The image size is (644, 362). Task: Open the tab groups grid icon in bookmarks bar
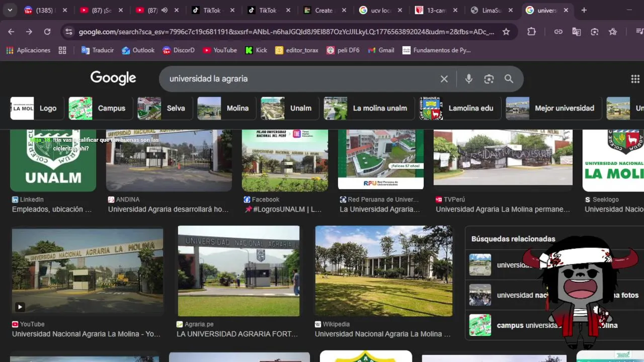(62, 50)
